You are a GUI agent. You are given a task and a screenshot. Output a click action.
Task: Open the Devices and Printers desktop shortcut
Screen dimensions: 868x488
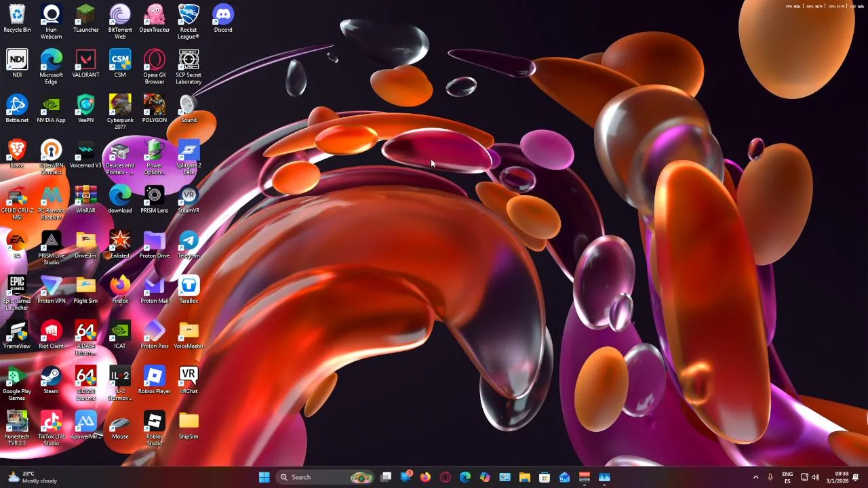pyautogui.click(x=120, y=157)
